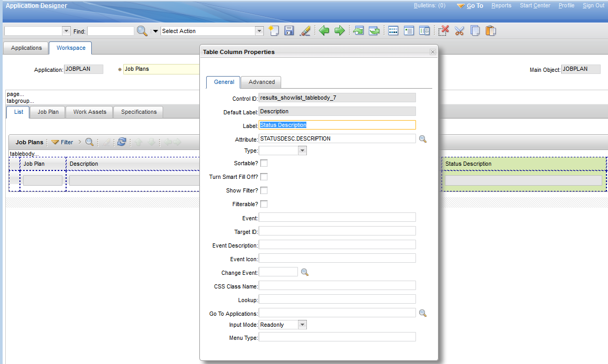The image size is (608, 364).
Task: Click the Paste toolbar icon
Action: [x=490, y=30]
